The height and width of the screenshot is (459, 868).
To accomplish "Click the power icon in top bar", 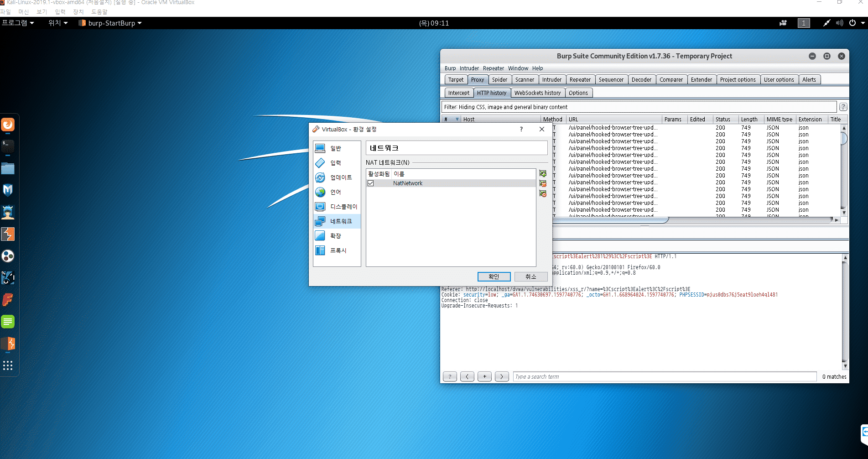I will [852, 23].
